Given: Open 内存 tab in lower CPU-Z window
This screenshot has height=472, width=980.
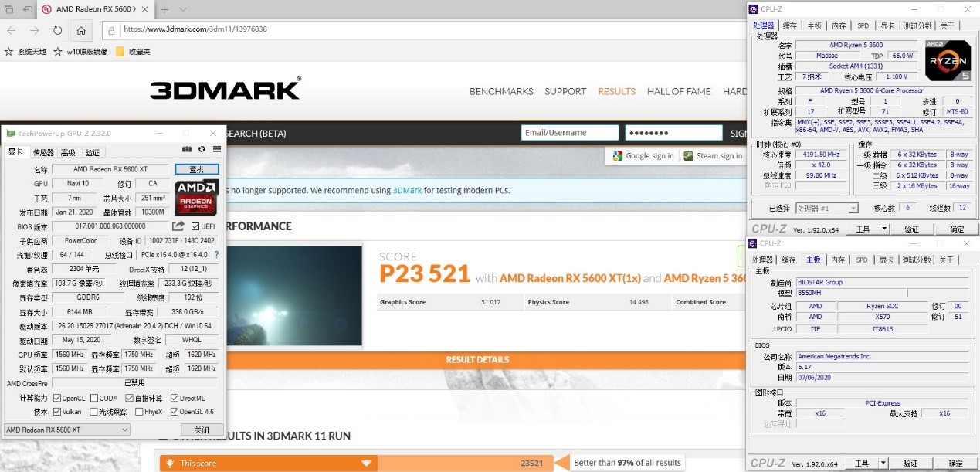Looking at the screenshot, I should (838, 260).
